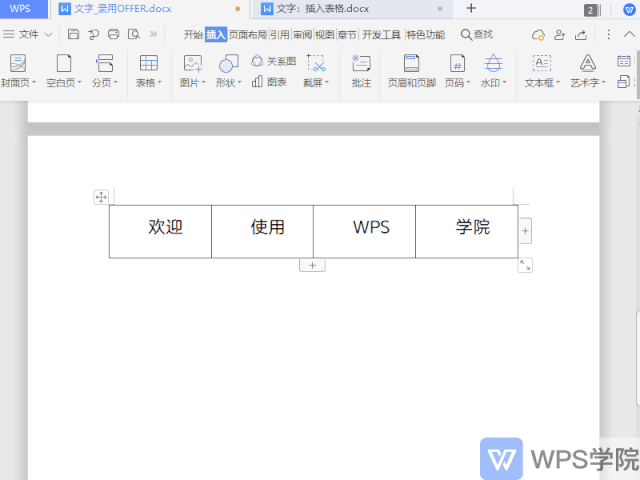Insert a 批注 comment
Viewport: 640px width, 480px height.
coord(361,71)
